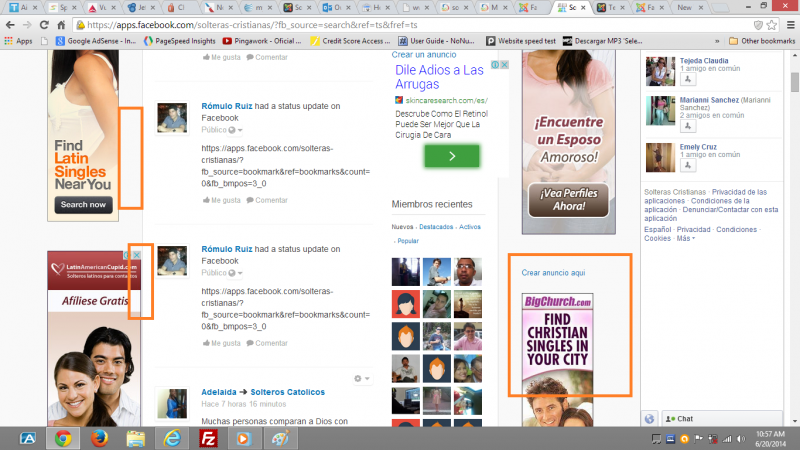Follow the Crear anuncio aqui link
This screenshot has height=450, width=800.
click(x=553, y=273)
